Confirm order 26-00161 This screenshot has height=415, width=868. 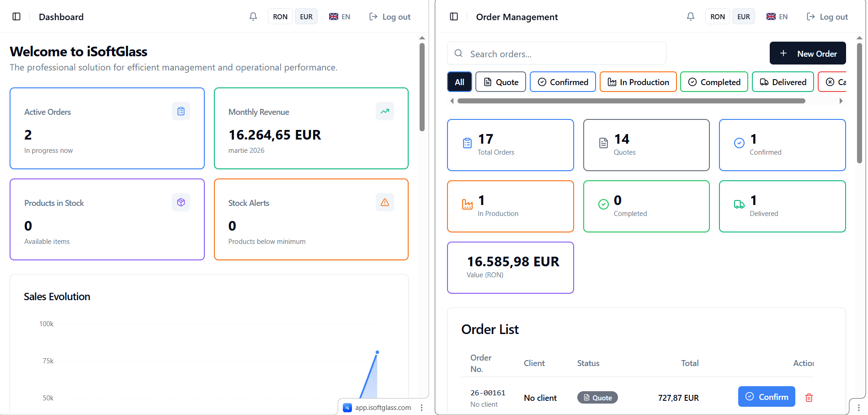point(767,396)
